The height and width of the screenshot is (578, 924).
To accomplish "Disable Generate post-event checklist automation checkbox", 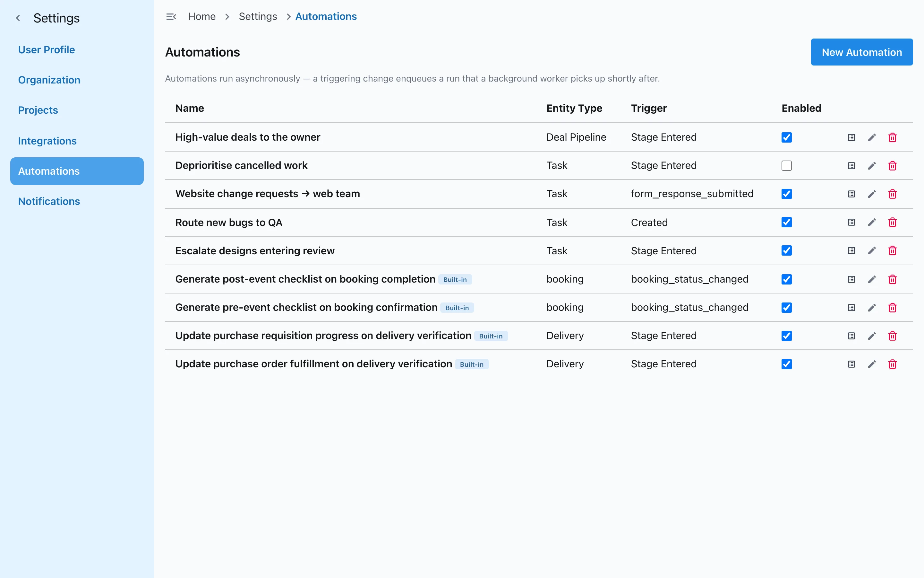I will click(x=787, y=279).
